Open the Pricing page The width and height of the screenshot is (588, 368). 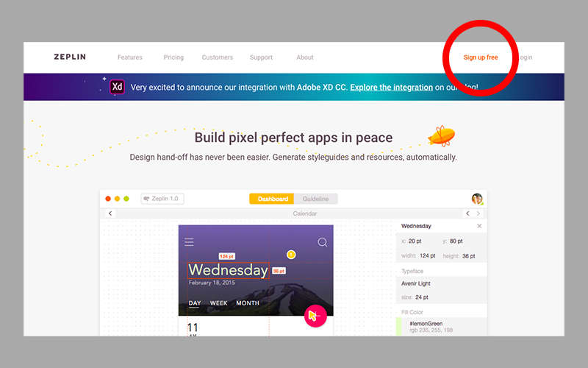click(173, 57)
